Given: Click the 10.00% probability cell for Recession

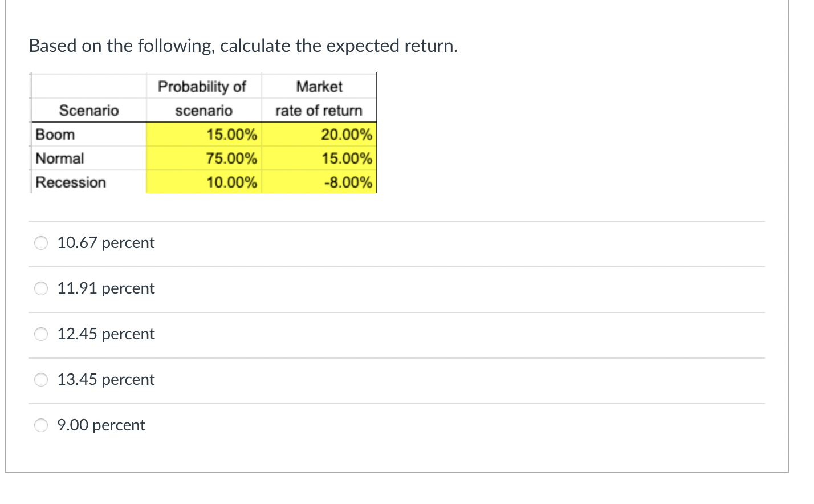Looking at the screenshot, I should point(230,182).
